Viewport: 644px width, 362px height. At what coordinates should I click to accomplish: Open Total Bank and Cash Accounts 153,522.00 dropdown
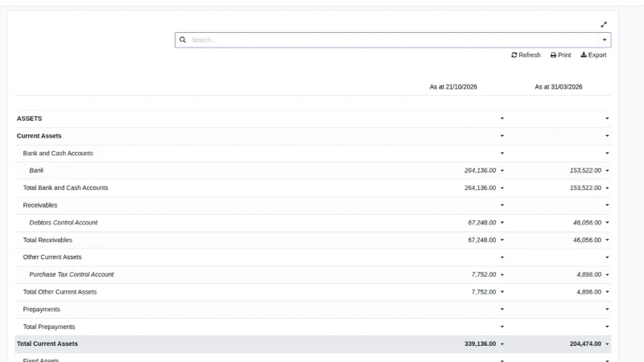(x=607, y=188)
